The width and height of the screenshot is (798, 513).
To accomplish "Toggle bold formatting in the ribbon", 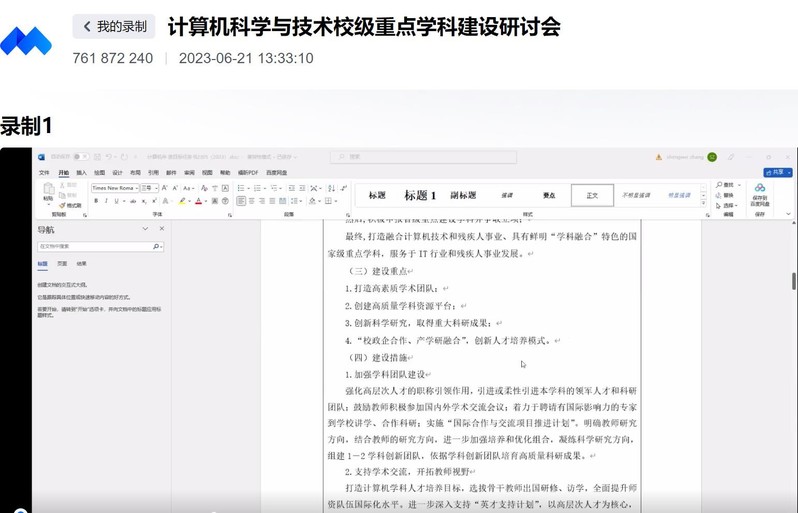I will [x=96, y=201].
